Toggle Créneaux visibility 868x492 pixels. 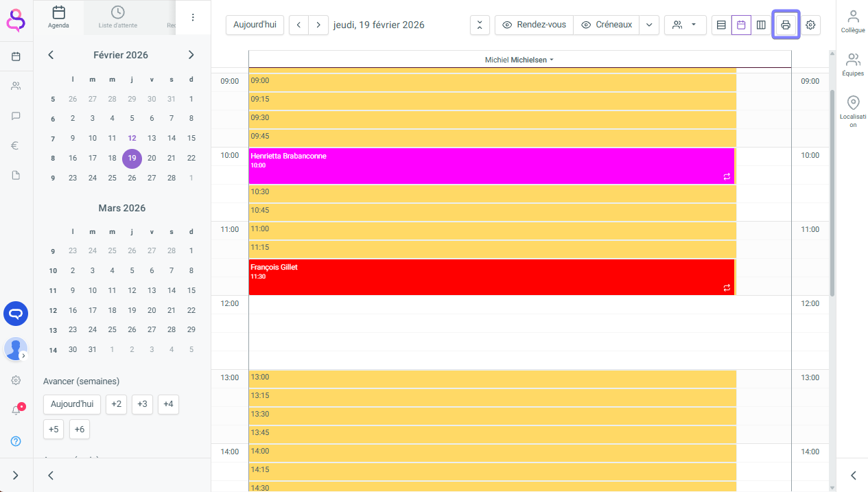606,25
